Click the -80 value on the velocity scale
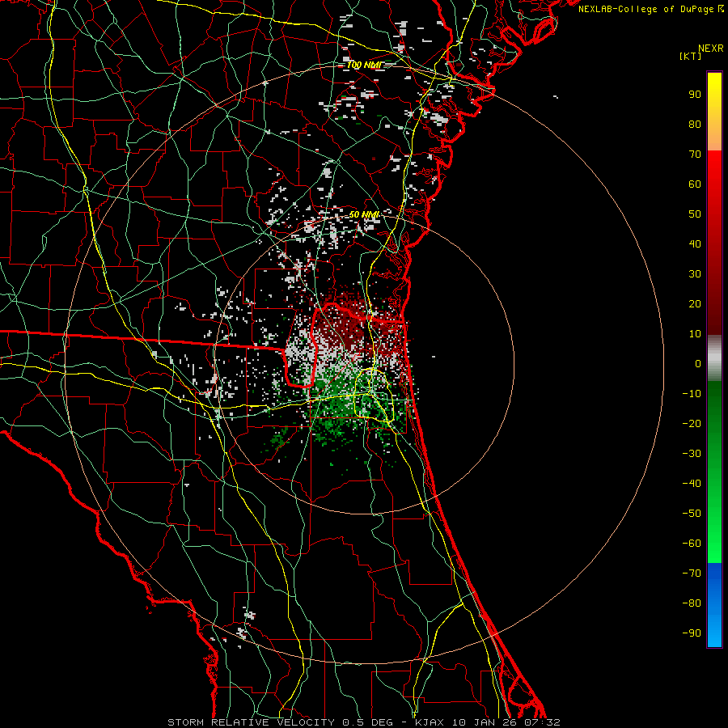The height and width of the screenshot is (728, 728). click(692, 603)
